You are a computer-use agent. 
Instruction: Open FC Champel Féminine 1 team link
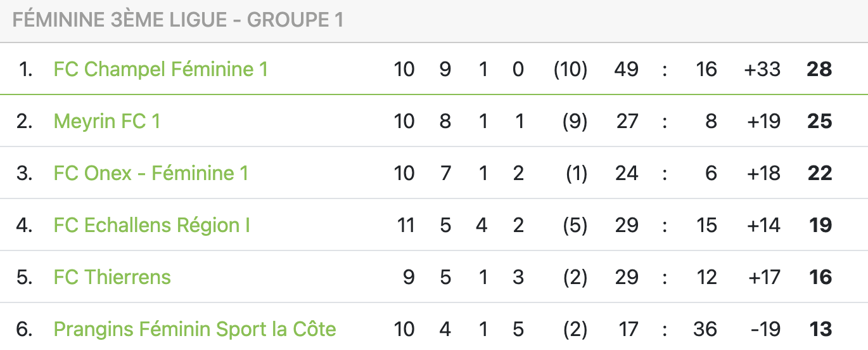point(160,69)
